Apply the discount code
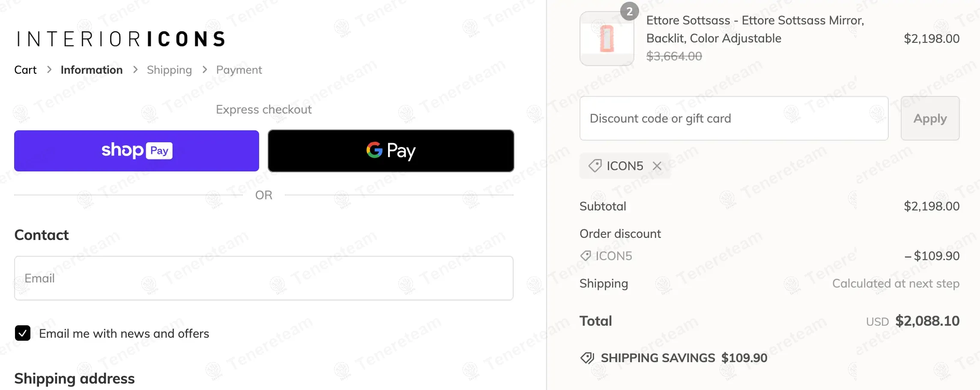 [930, 118]
